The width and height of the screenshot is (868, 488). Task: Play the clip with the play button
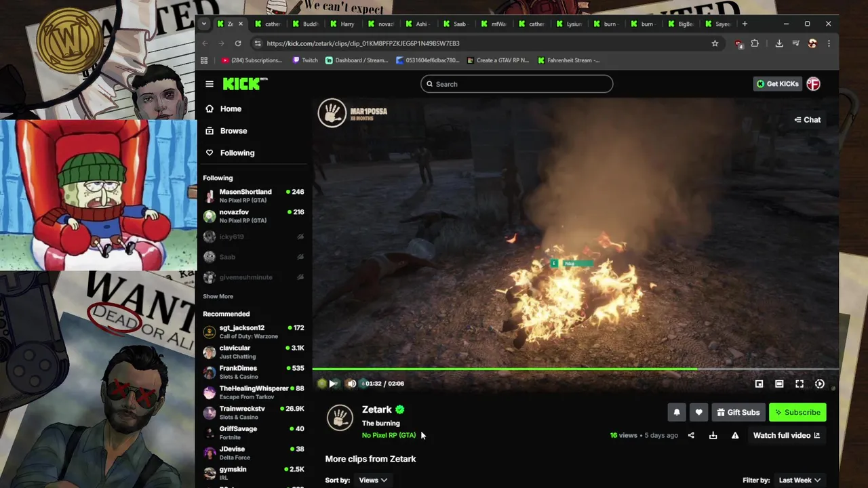[333, 384]
